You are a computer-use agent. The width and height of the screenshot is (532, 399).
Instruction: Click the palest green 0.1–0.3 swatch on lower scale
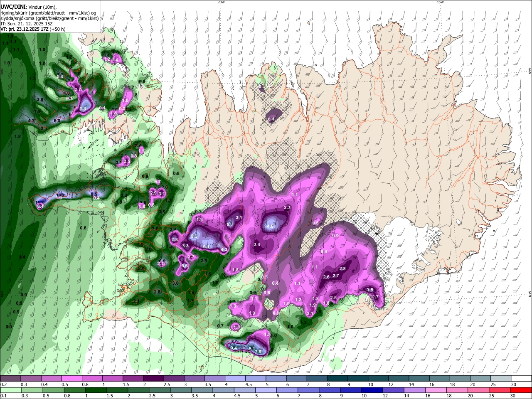[x=10, y=390]
